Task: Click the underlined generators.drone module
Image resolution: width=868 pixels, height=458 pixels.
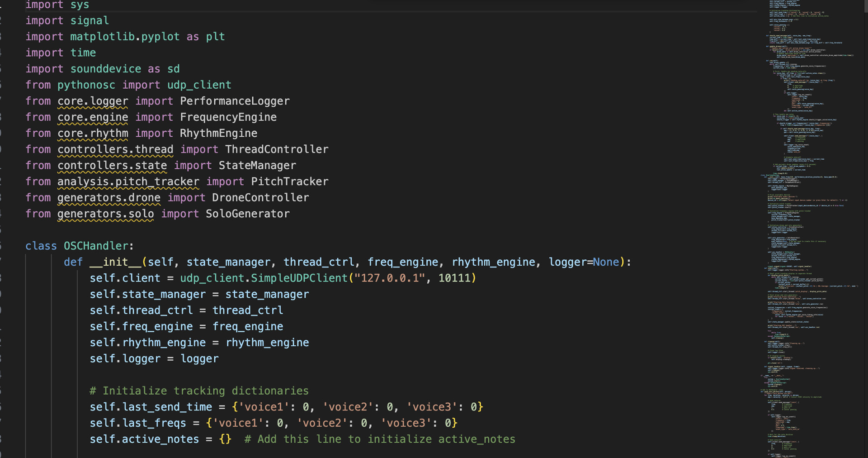Action: [108, 198]
